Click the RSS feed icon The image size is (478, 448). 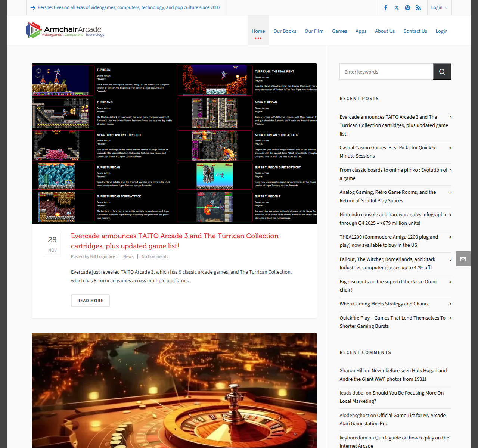(x=418, y=8)
